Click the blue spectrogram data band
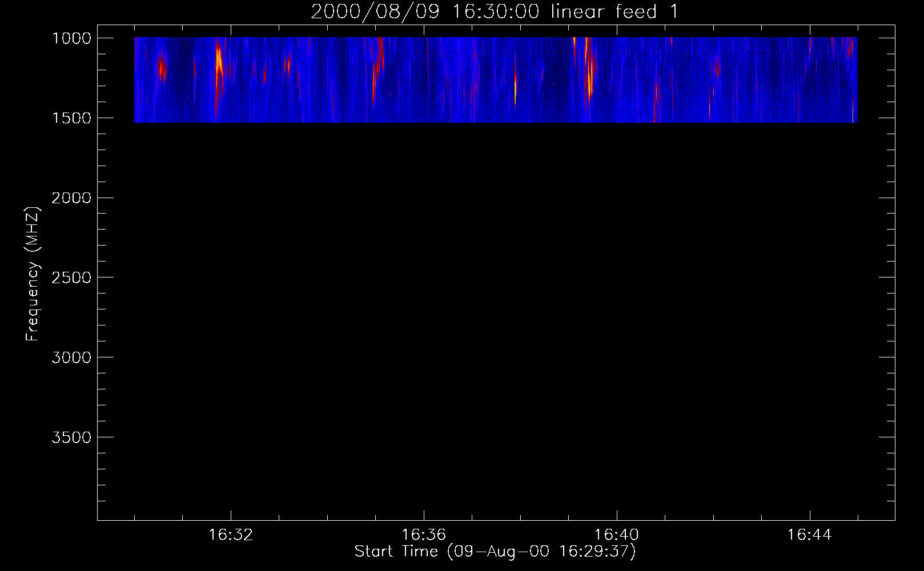924x571 pixels. [496, 80]
